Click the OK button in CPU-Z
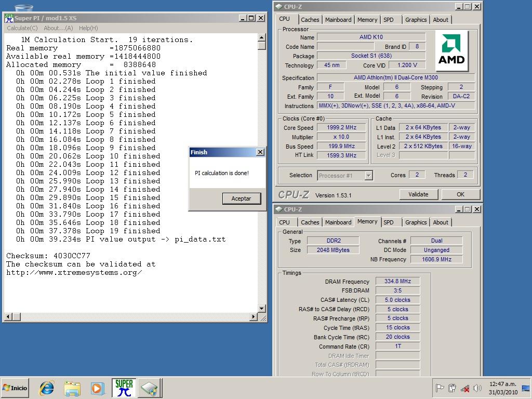 [460, 194]
